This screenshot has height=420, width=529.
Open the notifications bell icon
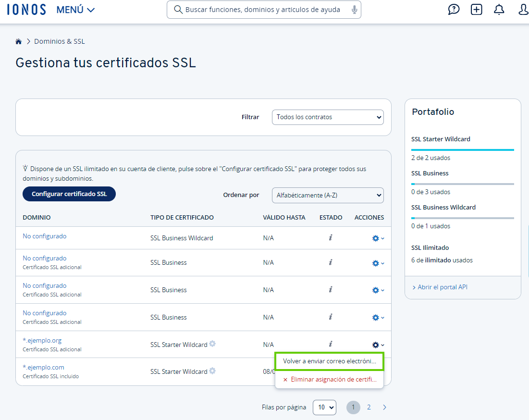[x=499, y=10]
